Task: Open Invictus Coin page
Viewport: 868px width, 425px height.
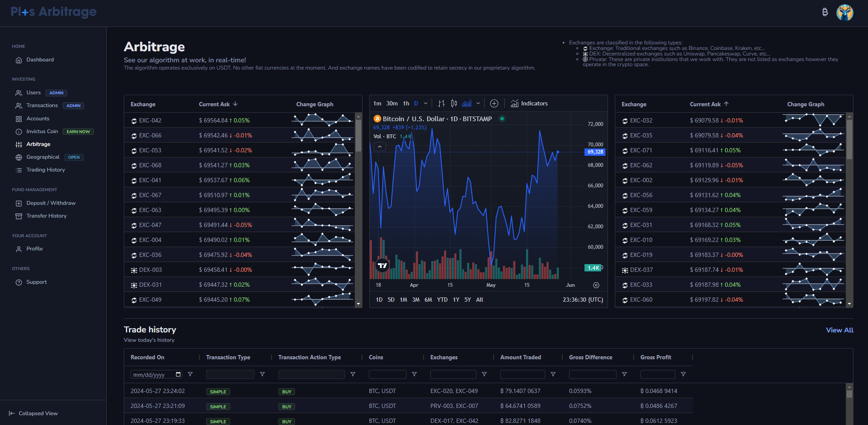Action: [42, 131]
